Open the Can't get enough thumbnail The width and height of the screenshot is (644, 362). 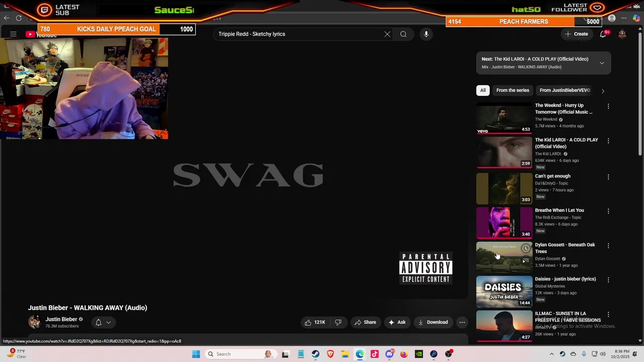(x=504, y=189)
